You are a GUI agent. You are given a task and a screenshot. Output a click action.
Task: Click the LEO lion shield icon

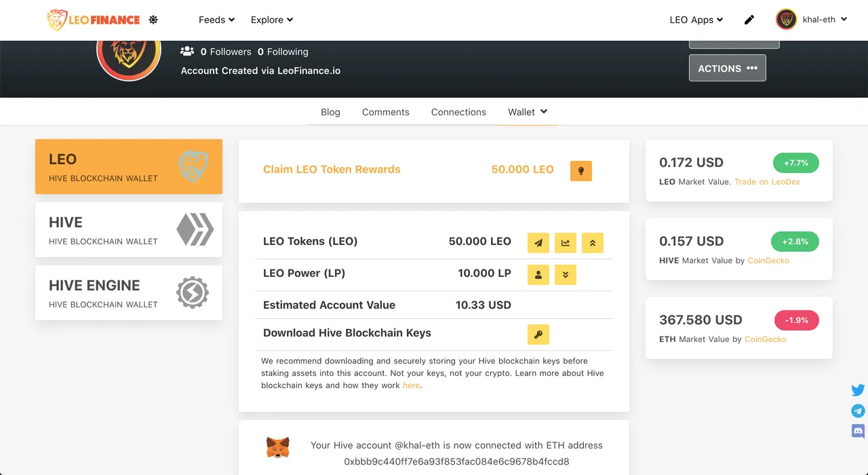193,166
